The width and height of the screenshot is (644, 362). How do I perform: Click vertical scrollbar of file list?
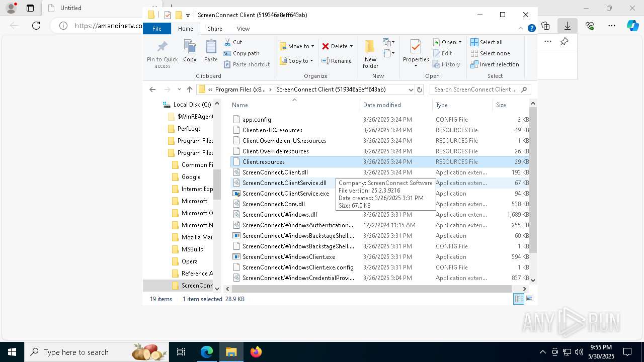(533, 180)
